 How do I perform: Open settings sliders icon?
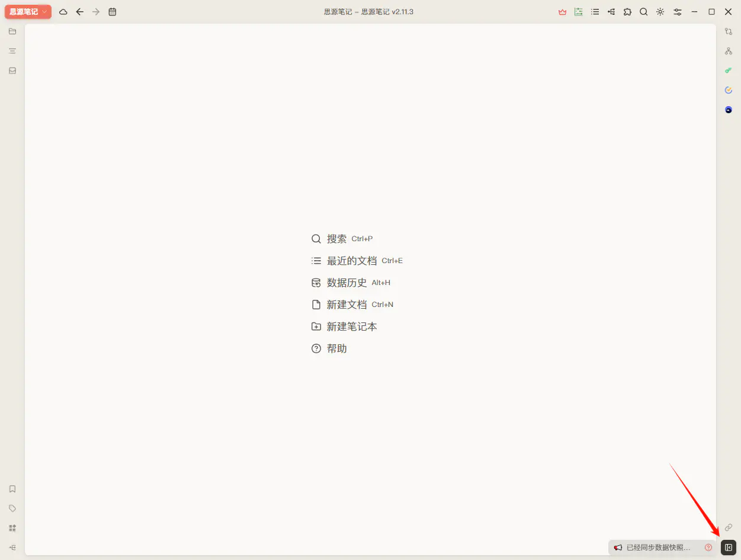(x=678, y=12)
